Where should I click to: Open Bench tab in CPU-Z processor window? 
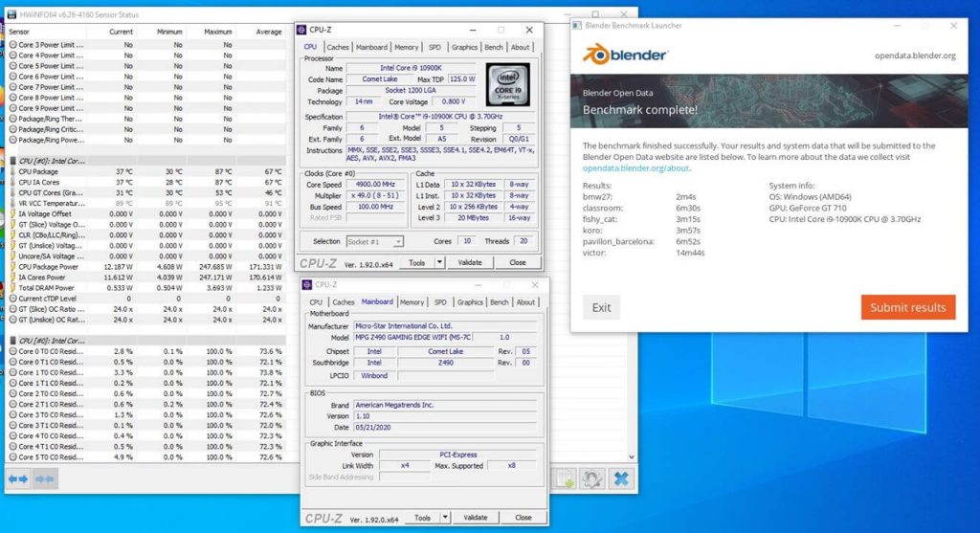493,47
